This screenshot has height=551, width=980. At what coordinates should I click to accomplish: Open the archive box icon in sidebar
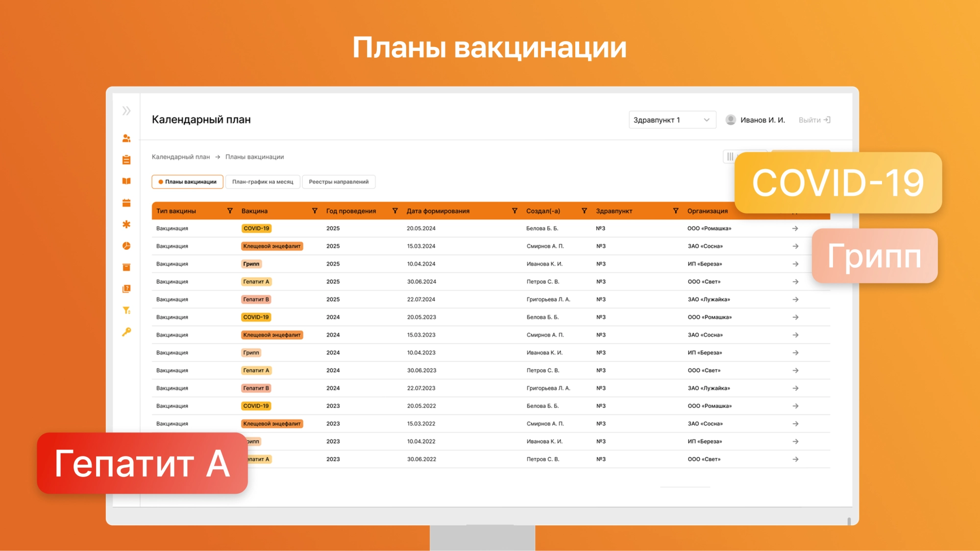126,267
